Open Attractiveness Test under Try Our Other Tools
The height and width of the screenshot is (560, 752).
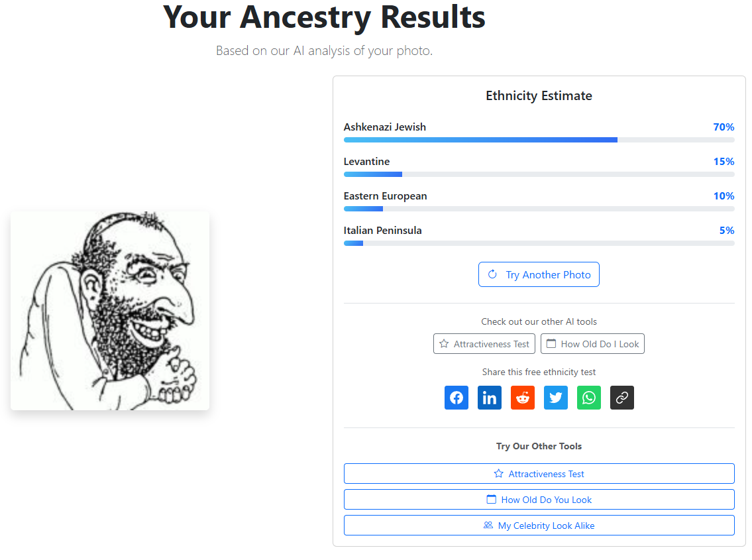point(539,474)
